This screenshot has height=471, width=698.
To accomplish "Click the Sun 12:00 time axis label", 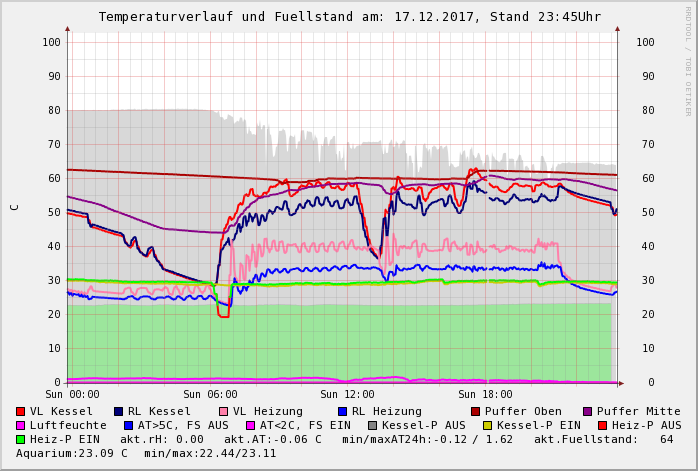I will (x=347, y=394).
